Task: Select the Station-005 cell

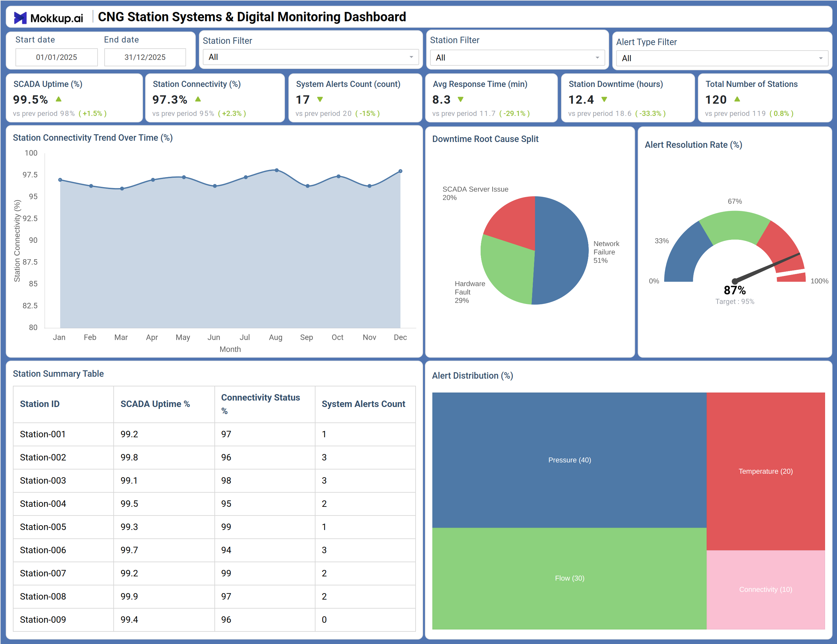Action: click(63, 527)
